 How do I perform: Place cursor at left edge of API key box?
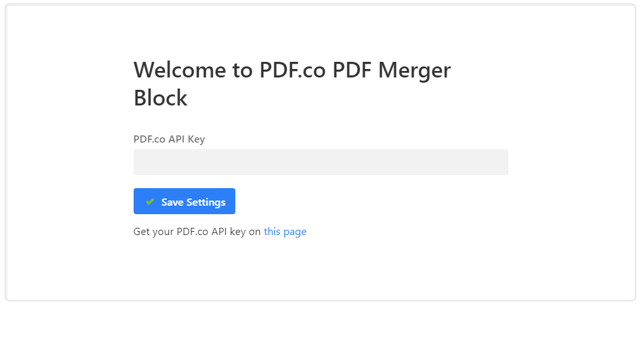137,162
